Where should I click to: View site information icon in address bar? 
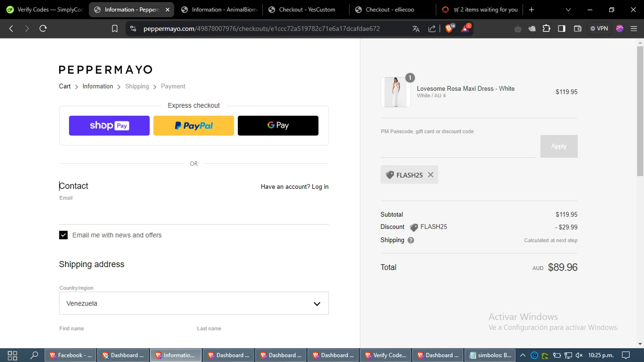[x=133, y=29]
